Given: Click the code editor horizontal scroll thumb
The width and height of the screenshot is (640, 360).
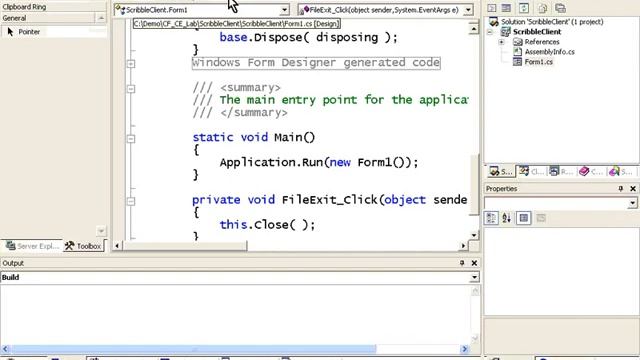Looking at the screenshot, I should click(x=184, y=246).
